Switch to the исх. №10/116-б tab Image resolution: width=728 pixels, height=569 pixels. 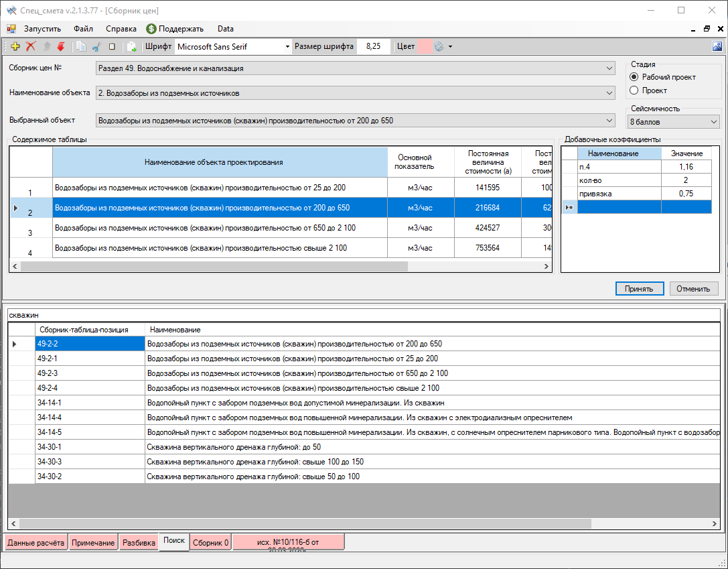289,542
